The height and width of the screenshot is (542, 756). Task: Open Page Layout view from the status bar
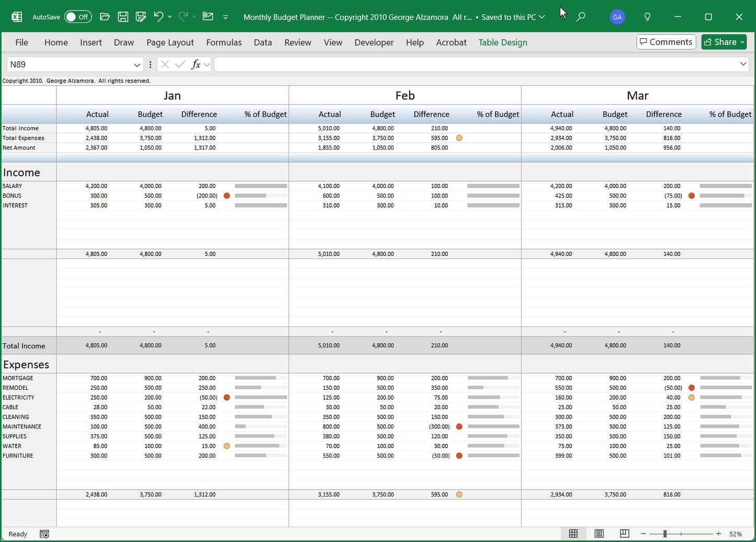tap(598, 533)
